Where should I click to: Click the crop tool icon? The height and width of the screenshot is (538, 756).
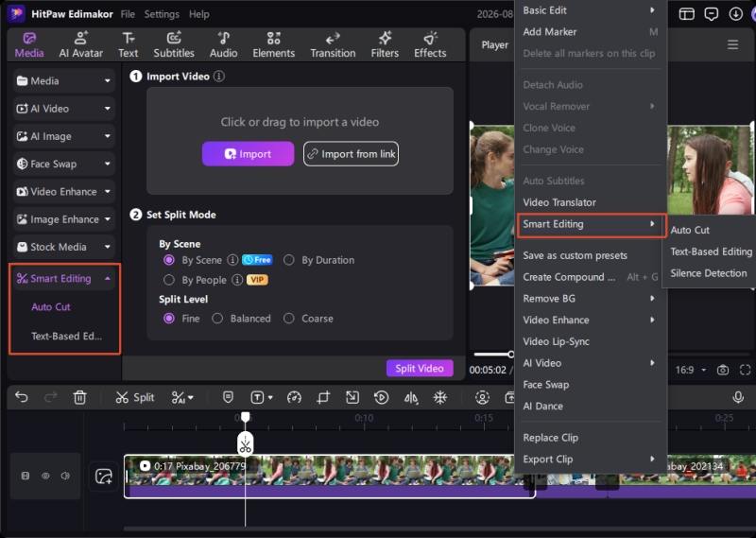click(x=323, y=397)
